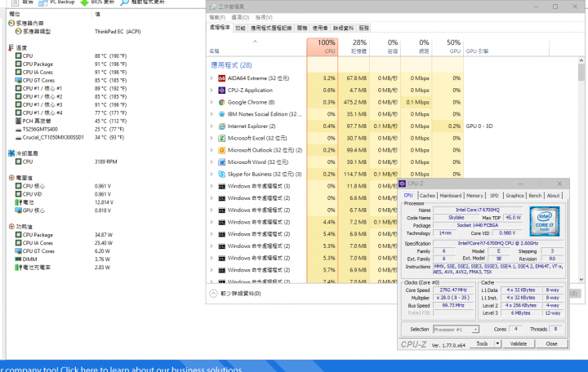Click the IBM Notes Social Edition icon
The image size is (588, 372).
[221, 114]
